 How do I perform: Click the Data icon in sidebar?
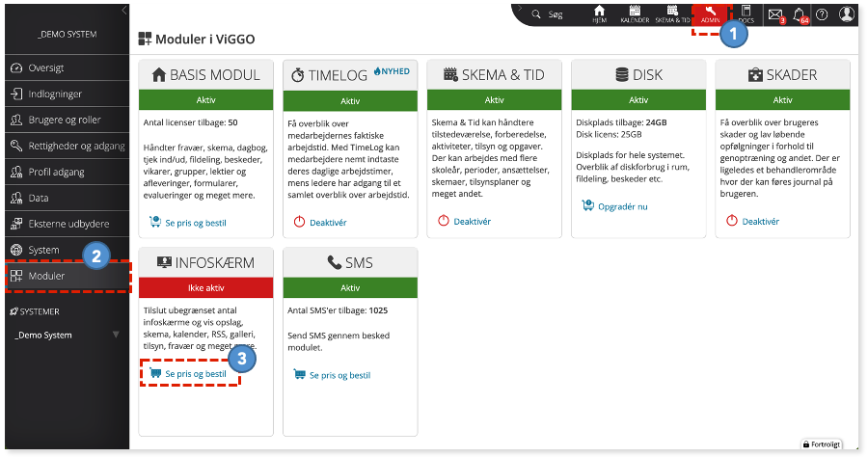click(x=16, y=198)
